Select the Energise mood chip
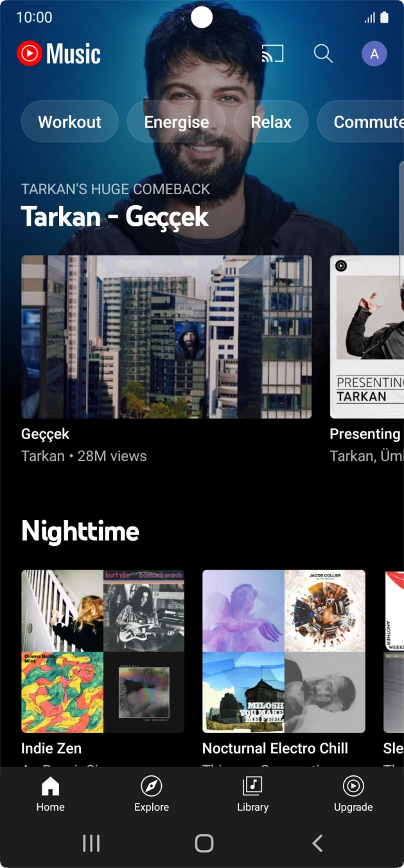Image resolution: width=404 pixels, height=868 pixels. click(x=177, y=122)
